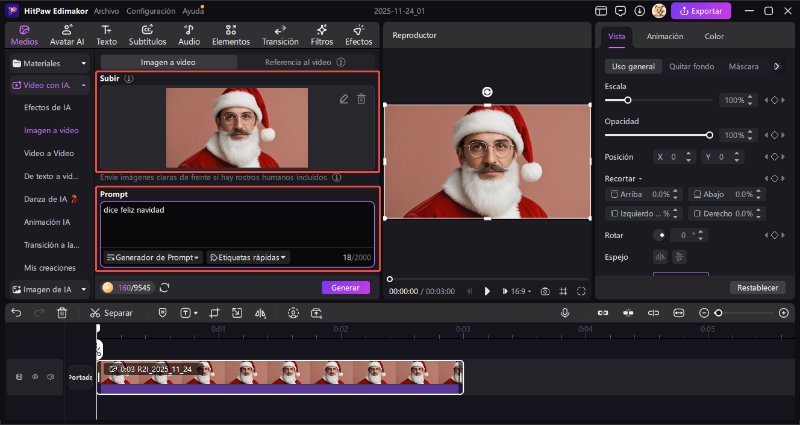Refresh the credits balance
The height and width of the screenshot is (425, 800).
164,288
